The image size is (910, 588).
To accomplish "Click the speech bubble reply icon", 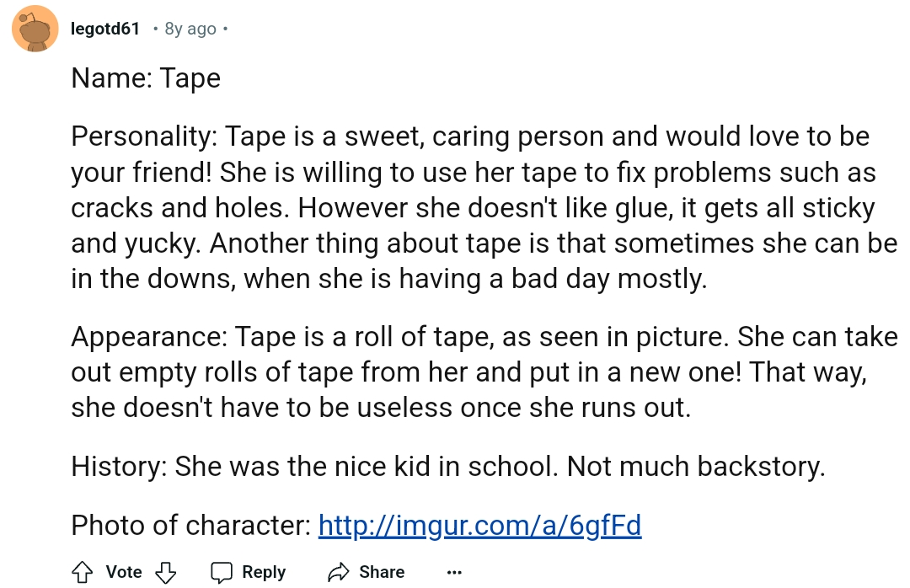I will [221, 572].
